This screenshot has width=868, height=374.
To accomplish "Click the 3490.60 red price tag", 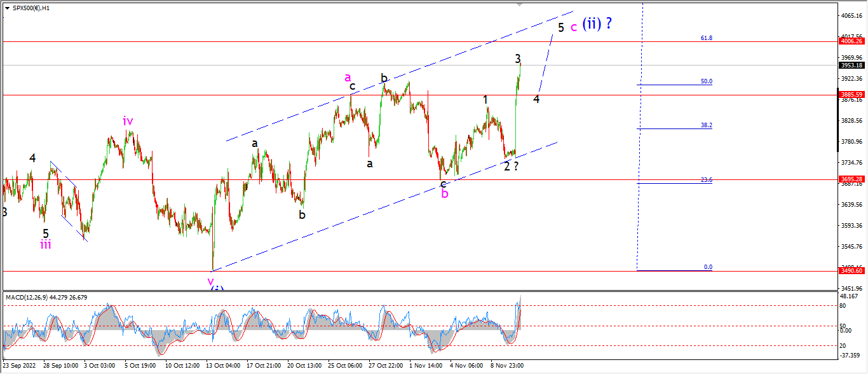I will tap(851, 270).
